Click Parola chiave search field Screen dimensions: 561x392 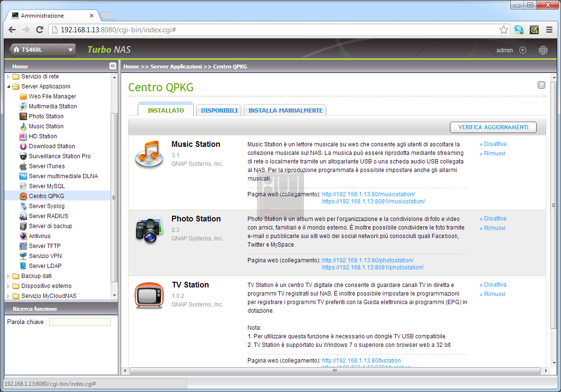[80, 322]
